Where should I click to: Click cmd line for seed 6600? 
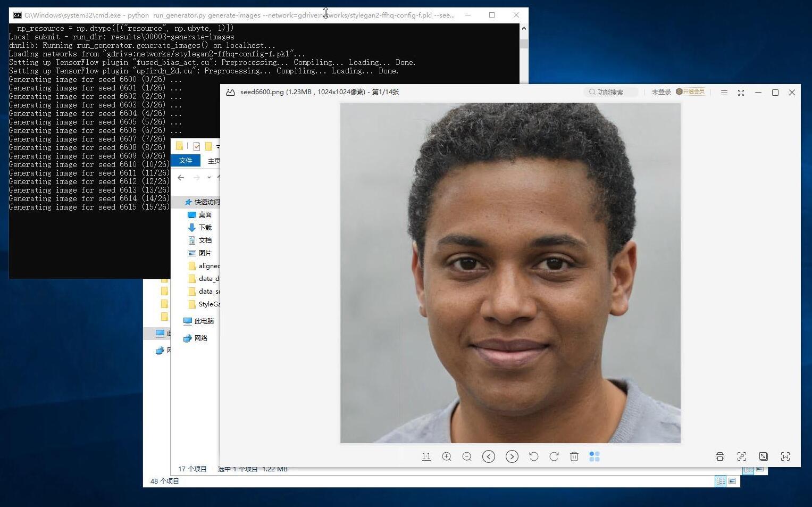[96, 79]
